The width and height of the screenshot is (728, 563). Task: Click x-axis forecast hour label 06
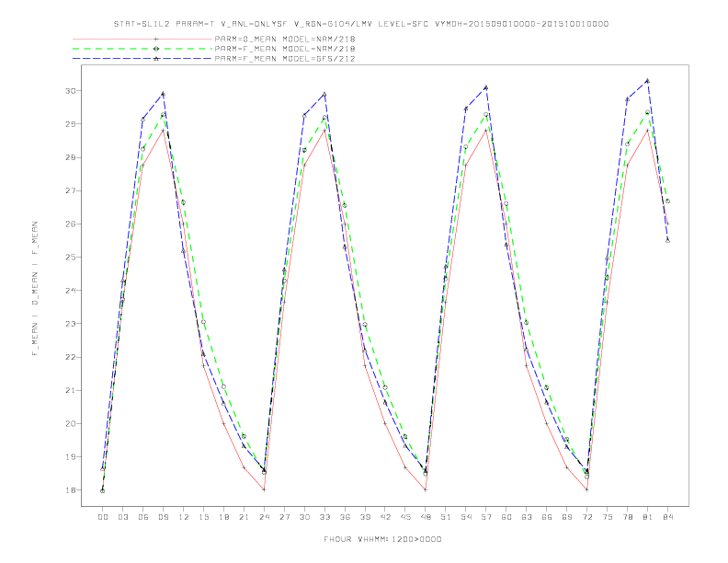pyautogui.click(x=143, y=517)
